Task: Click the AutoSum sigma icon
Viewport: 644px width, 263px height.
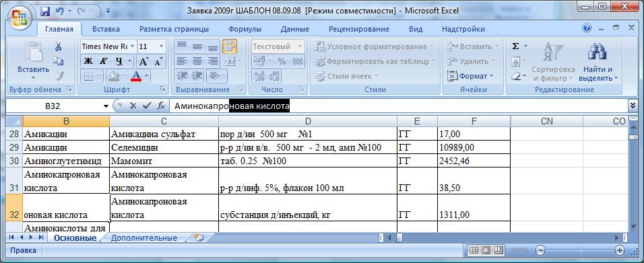Action: click(515, 46)
